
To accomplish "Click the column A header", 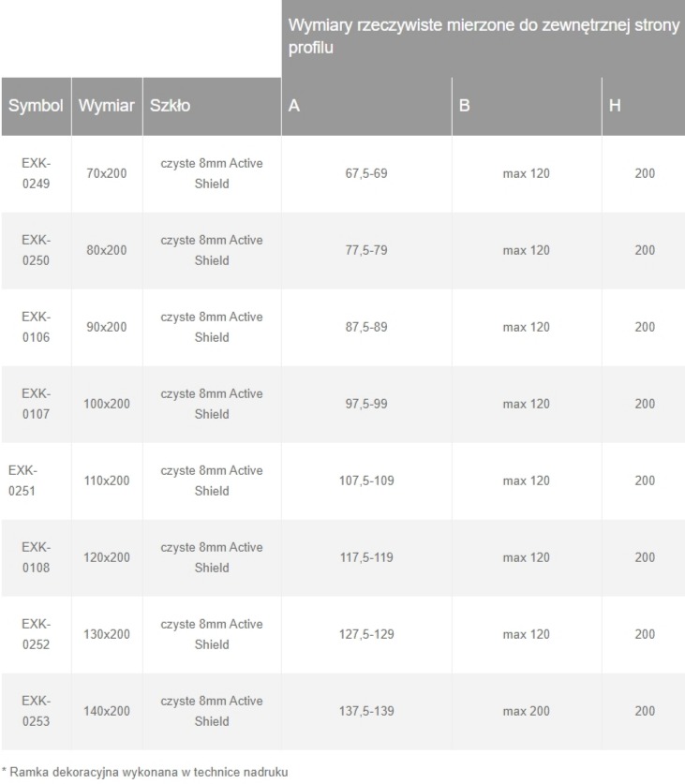I will pyautogui.click(x=294, y=107).
